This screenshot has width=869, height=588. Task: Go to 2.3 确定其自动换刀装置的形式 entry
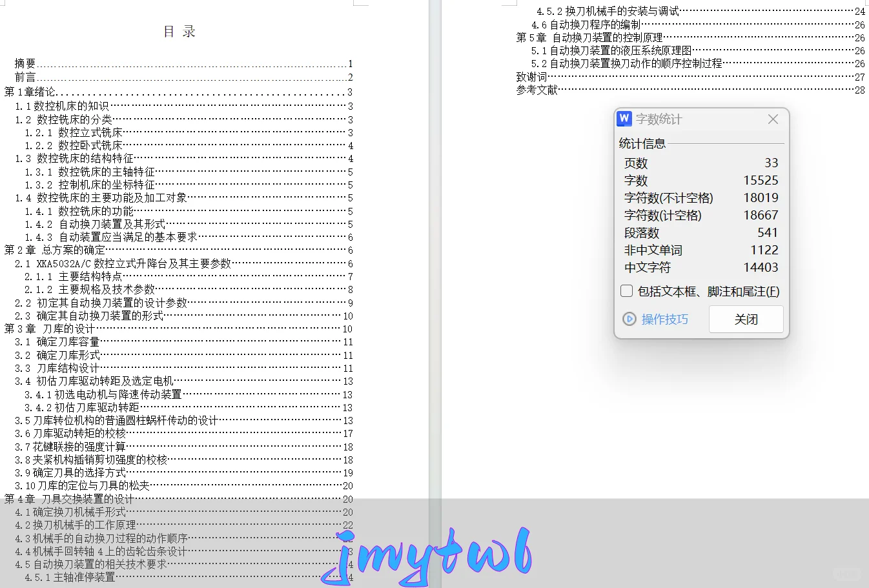click(184, 316)
